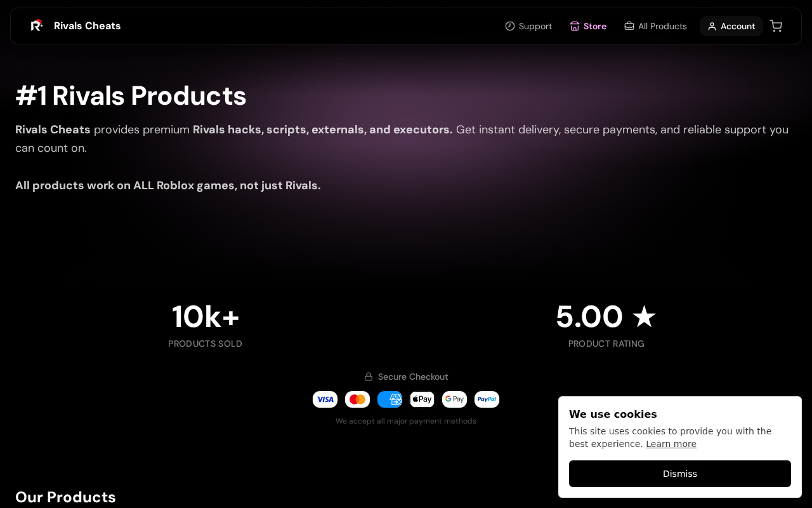
Task: Click the star beside the 5.00 rating
Action: pos(644,316)
